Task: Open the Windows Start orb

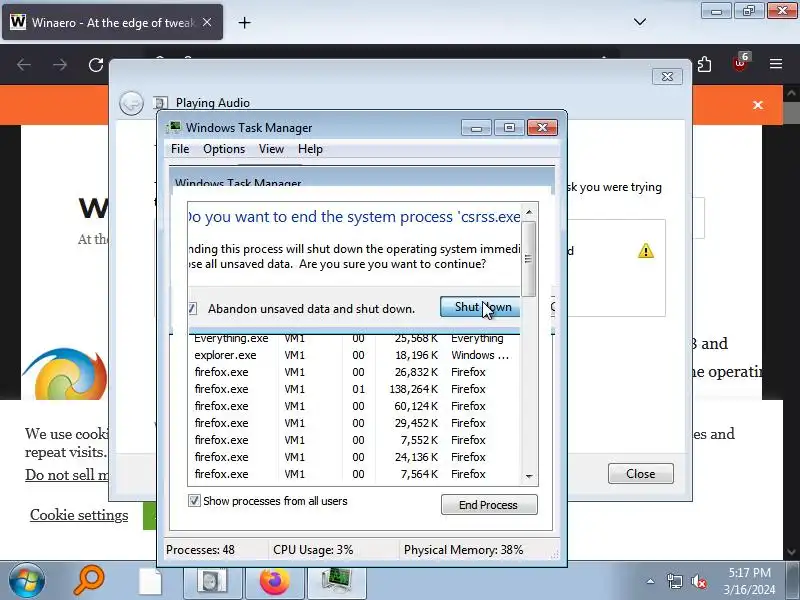Action: [x=27, y=581]
